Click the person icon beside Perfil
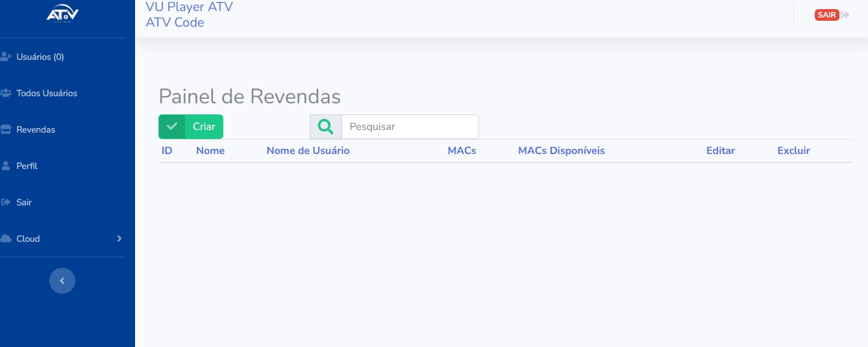 (6, 166)
